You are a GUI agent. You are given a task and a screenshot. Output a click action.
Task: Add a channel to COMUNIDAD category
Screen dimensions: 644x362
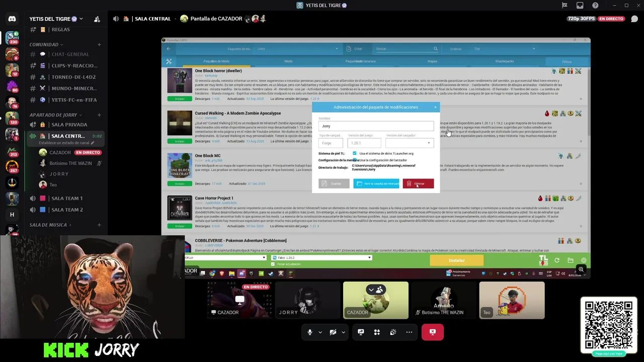tap(99, 45)
